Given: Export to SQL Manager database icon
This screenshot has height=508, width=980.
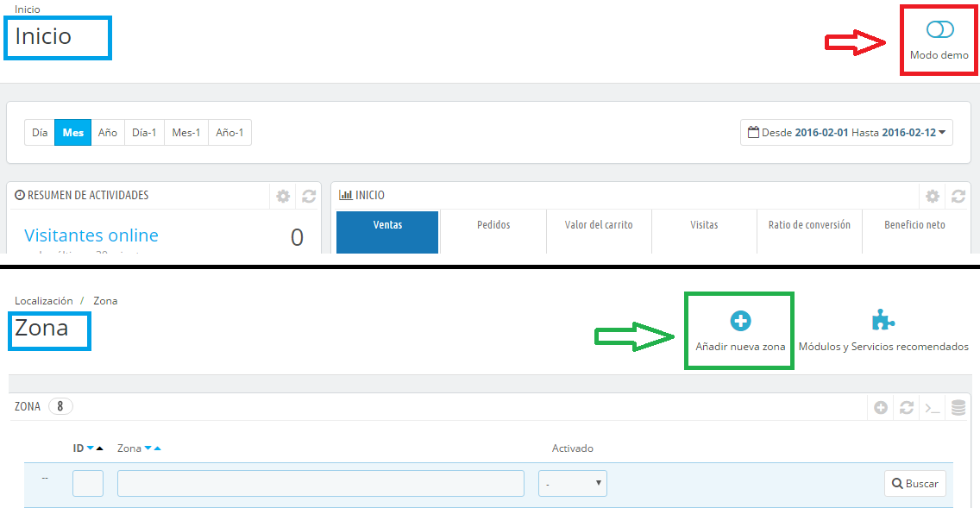Looking at the screenshot, I should (958, 407).
